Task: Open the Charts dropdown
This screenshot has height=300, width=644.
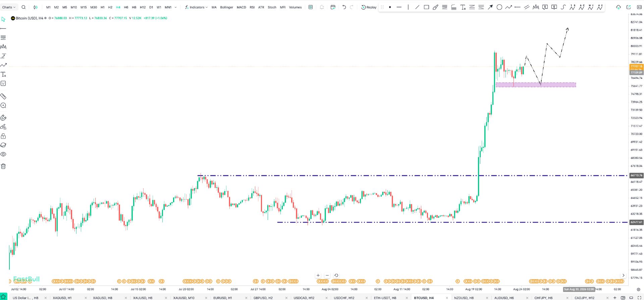Action: point(9,7)
